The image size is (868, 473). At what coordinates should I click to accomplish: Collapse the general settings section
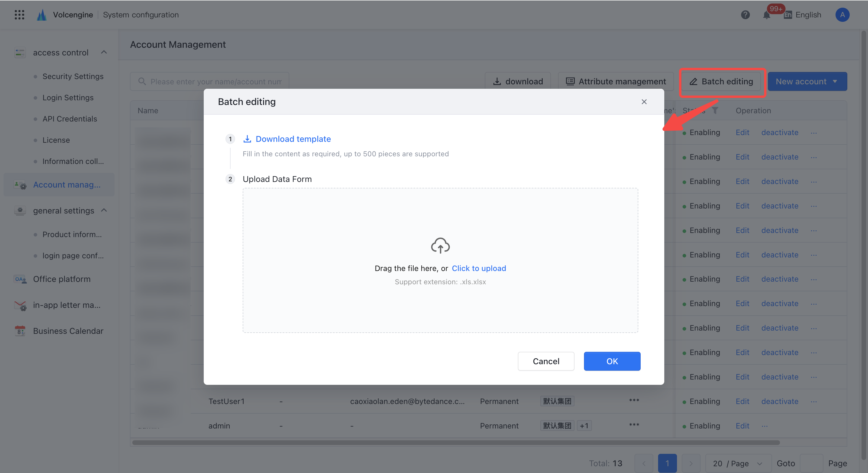pyautogui.click(x=104, y=211)
